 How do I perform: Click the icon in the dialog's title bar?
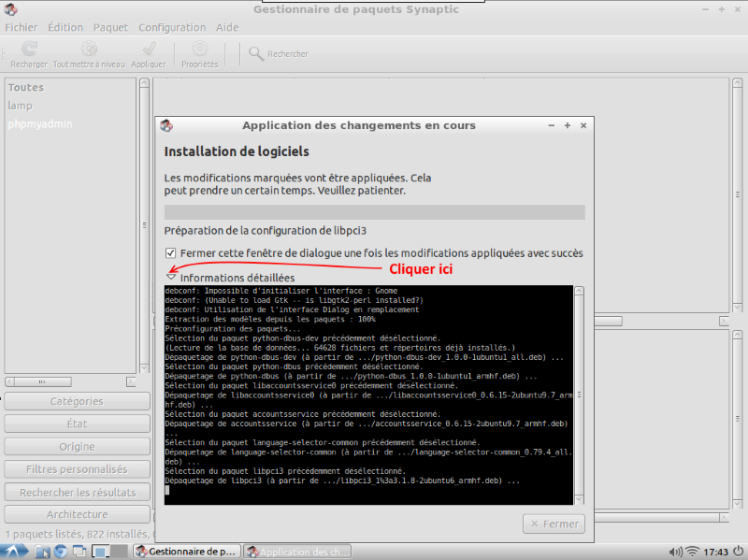[166, 125]
